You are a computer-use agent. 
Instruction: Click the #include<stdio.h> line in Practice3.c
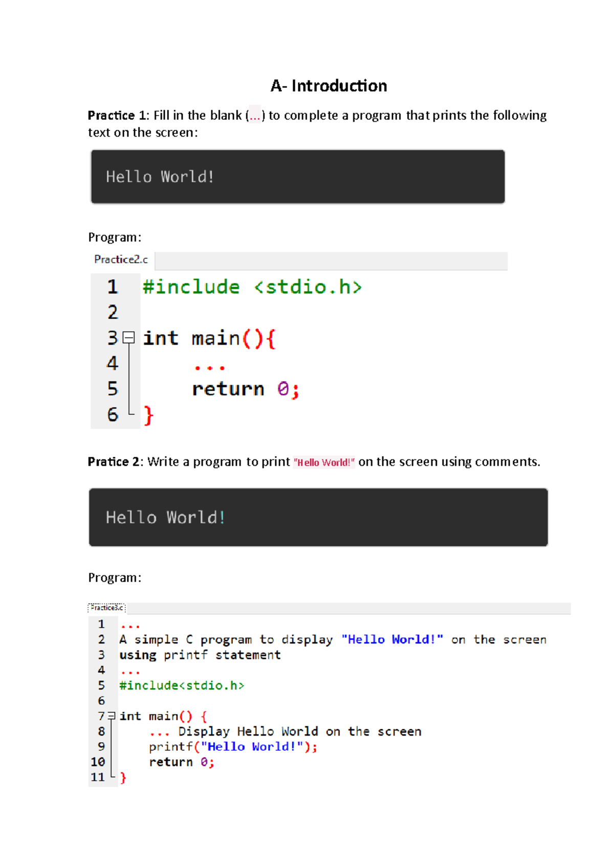[x=182, y=685]
